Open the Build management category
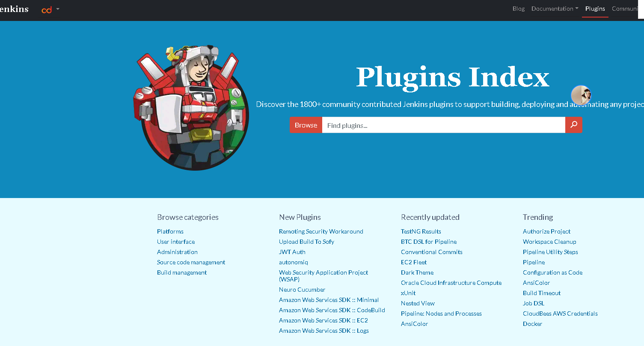 182,272
